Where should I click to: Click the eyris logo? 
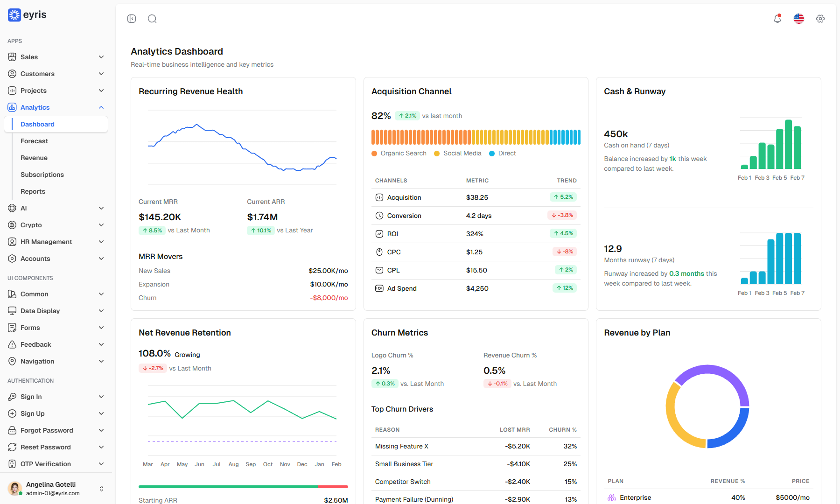pyautogui.click(x=27, y=15)
